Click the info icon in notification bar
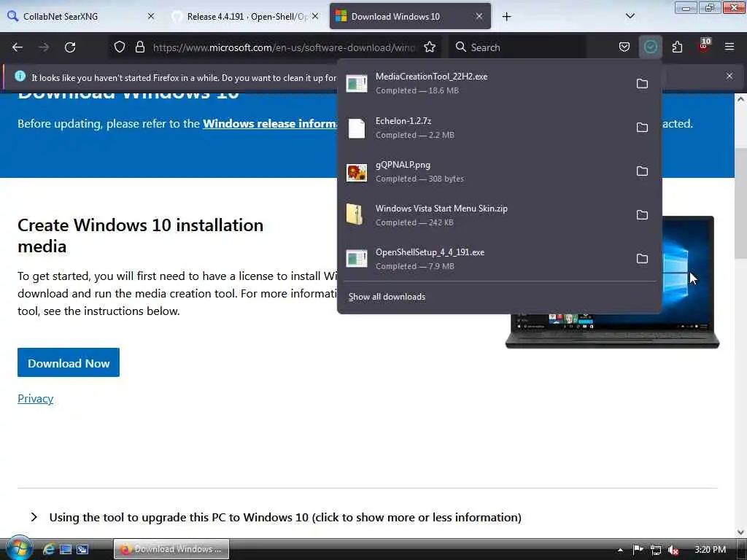 tap(20, 76)
